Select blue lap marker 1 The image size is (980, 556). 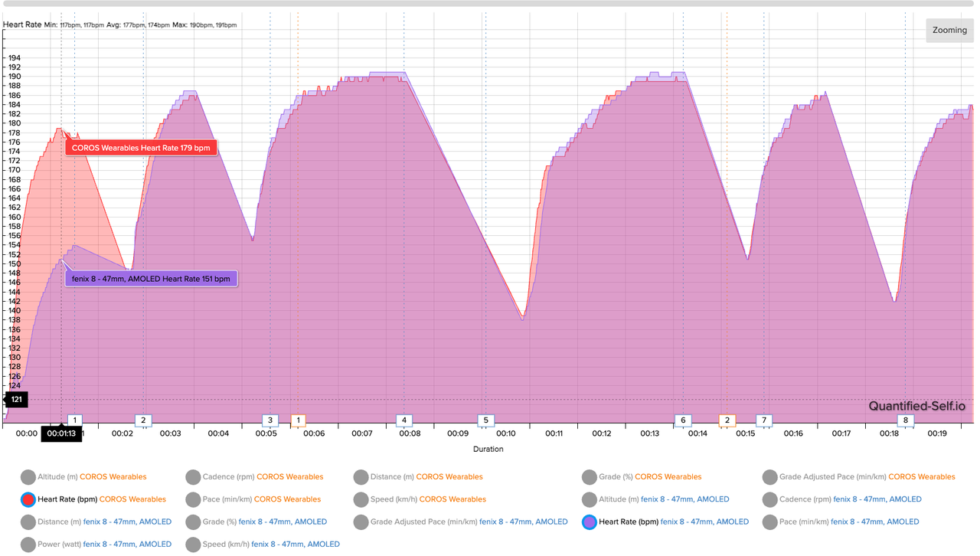[75, 420]
